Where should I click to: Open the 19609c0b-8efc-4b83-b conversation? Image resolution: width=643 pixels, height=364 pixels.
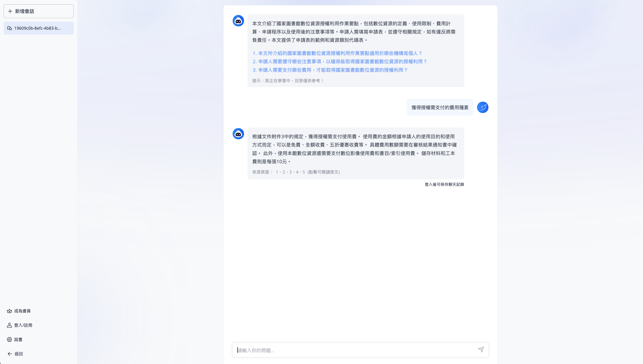point(38,28)
